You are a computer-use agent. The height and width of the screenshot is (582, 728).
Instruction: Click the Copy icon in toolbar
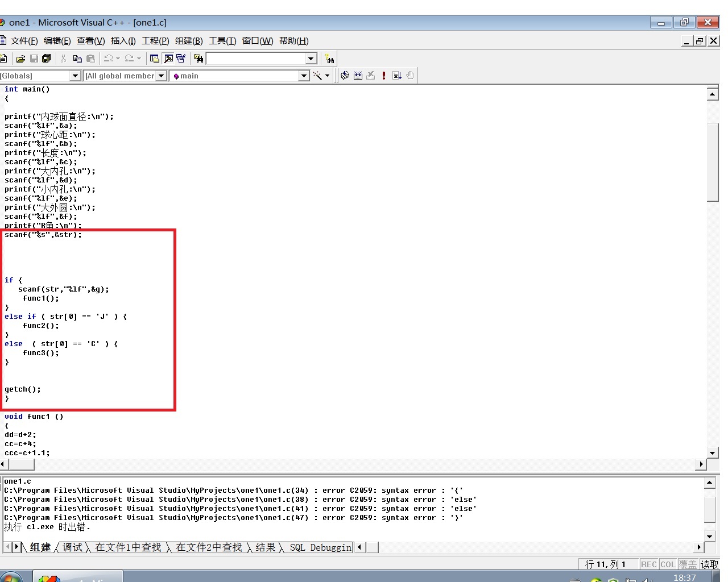coord(77,59)
